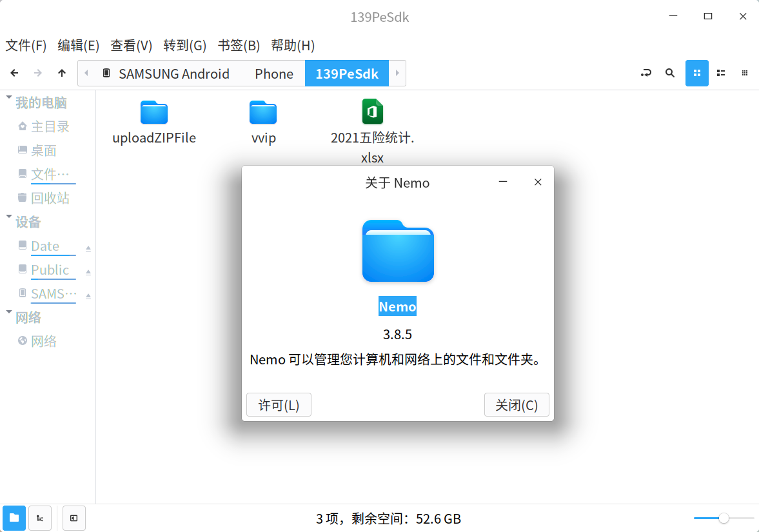Go up to the parent folder

click(61, 73)
